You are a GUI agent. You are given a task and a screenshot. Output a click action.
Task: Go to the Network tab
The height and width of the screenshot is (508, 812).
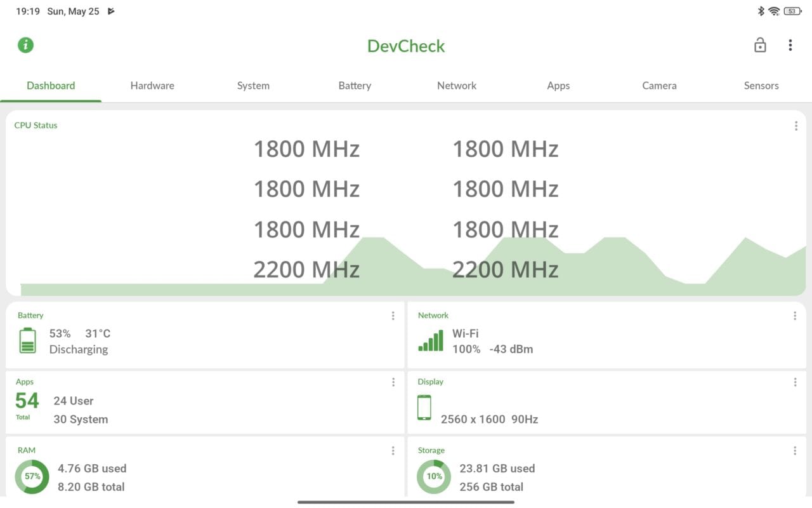click(457, 86)
